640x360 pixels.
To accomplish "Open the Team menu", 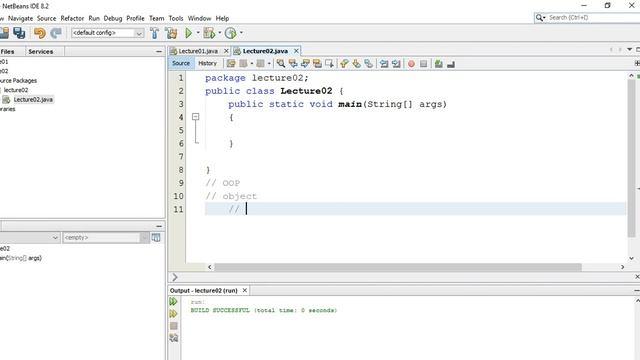I will (x=156, y=18).
